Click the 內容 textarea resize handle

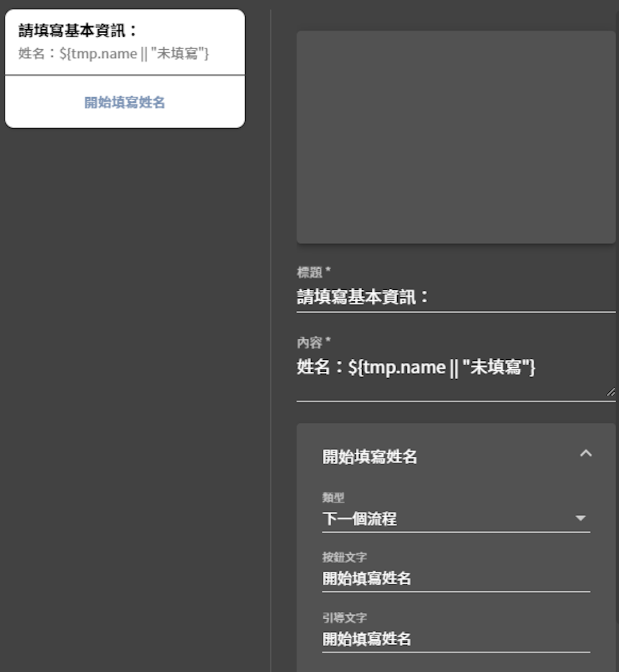(x=611, y=392)
